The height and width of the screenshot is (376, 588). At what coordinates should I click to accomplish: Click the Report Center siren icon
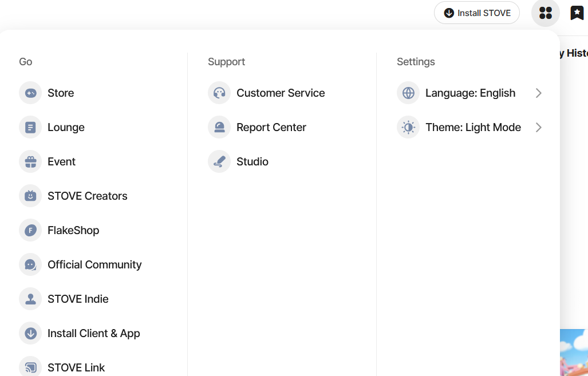click(219, 127)
